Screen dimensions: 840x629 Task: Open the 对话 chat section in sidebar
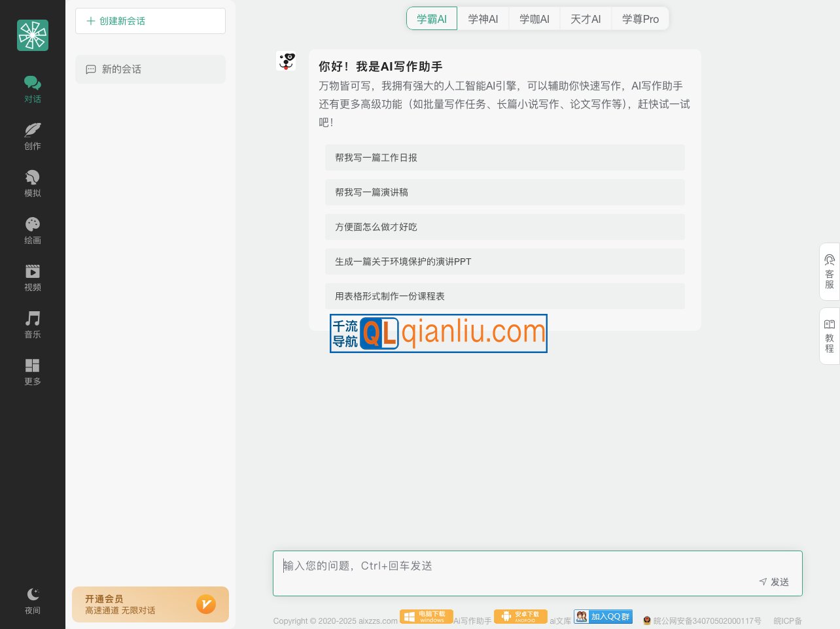tap(33, 90)
